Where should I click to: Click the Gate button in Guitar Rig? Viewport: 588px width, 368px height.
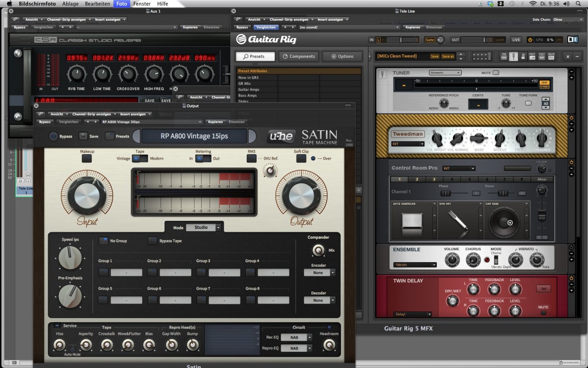(x=430, y=40)
